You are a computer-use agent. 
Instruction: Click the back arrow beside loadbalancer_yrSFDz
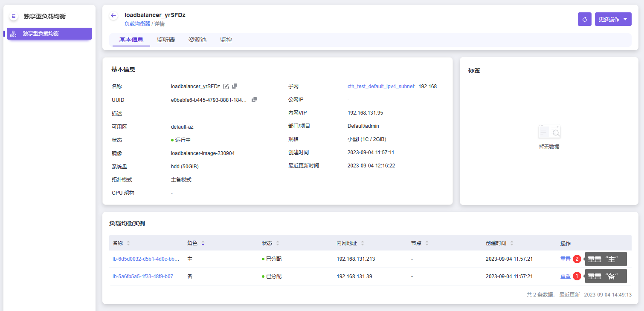click(x=113, y=15)
